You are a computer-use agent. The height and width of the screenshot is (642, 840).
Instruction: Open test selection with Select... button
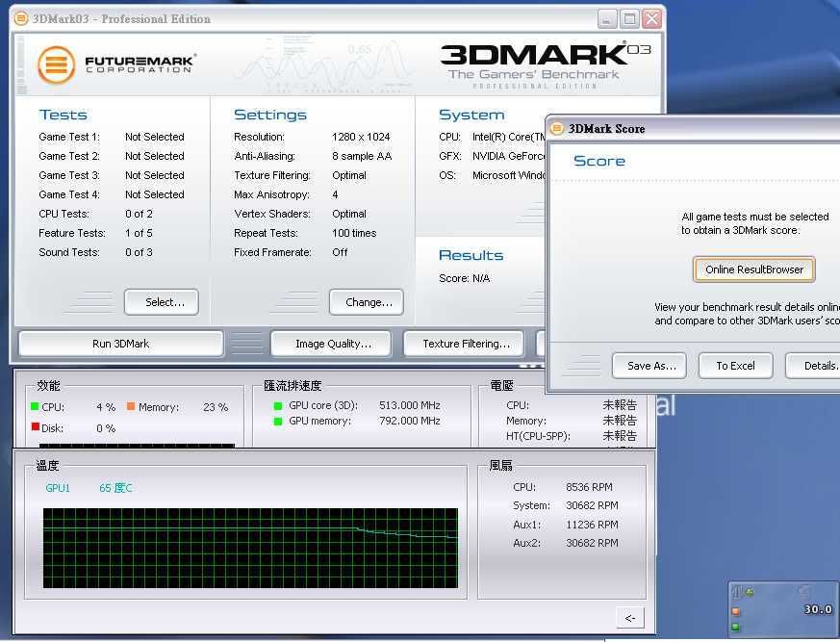tap(162, 302)
